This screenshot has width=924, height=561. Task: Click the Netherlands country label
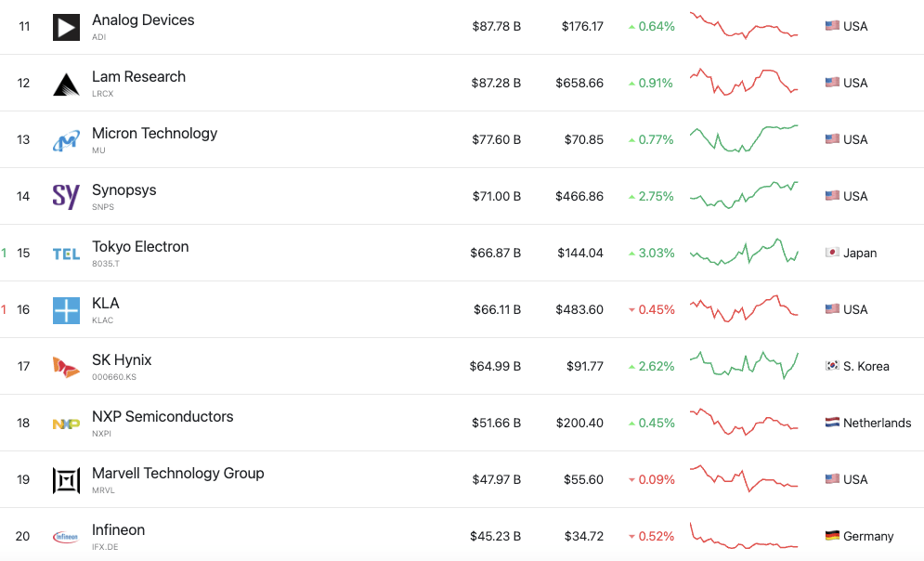(877, 423)
